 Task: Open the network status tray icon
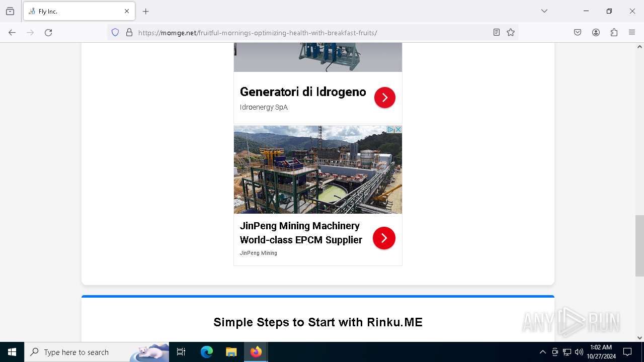pyautogui.click(x=567, y=352)
